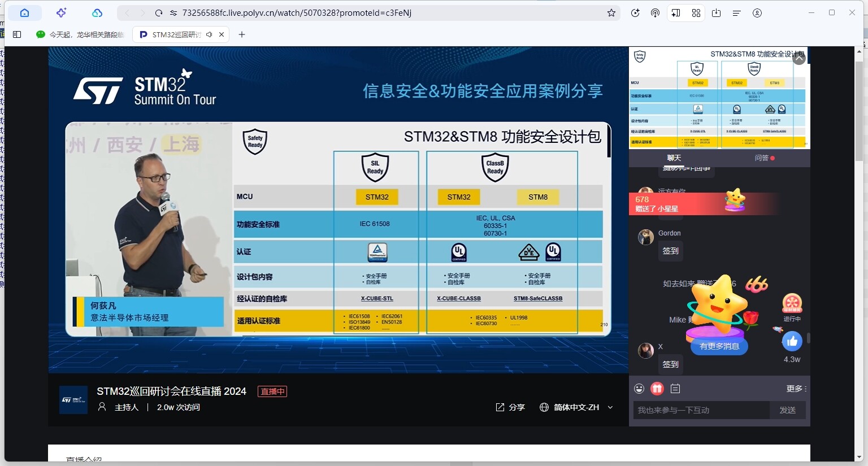
Task: Click the page vertical scrollbar
Action: (x=860, y=113)
